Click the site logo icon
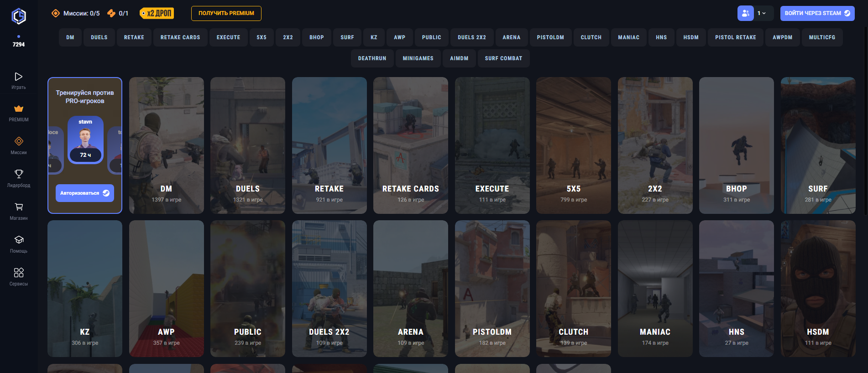 19,16
